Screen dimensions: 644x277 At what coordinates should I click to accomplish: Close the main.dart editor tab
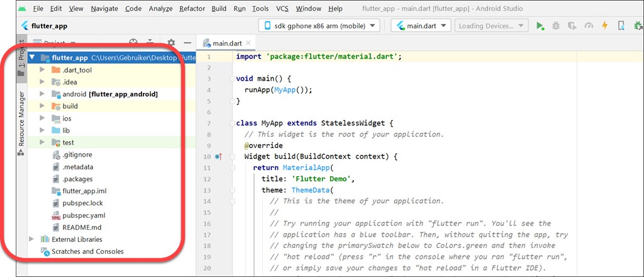pyautogui.click(x=248, y=43)
